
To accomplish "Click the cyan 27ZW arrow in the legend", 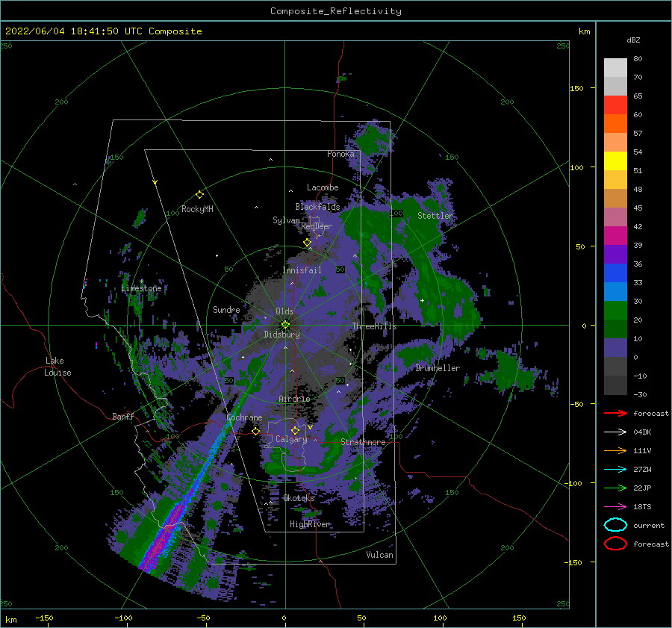I will (x=615, y=470).
